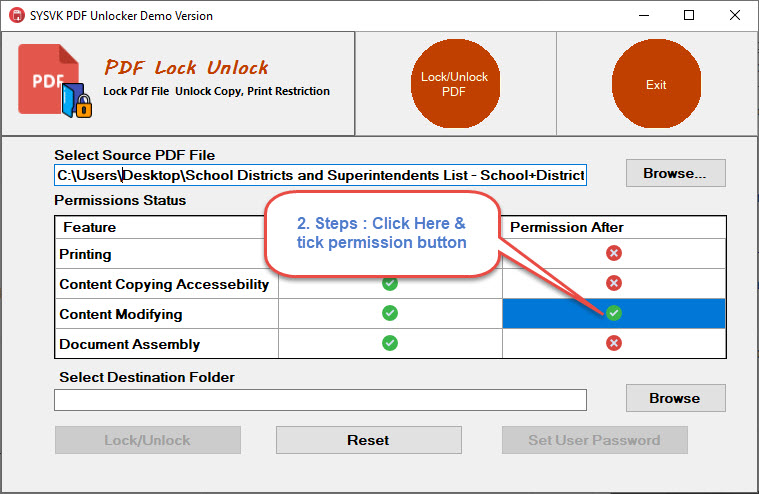Toggle Content Copying Accessebility permission after cross

(x=614, y=283)
